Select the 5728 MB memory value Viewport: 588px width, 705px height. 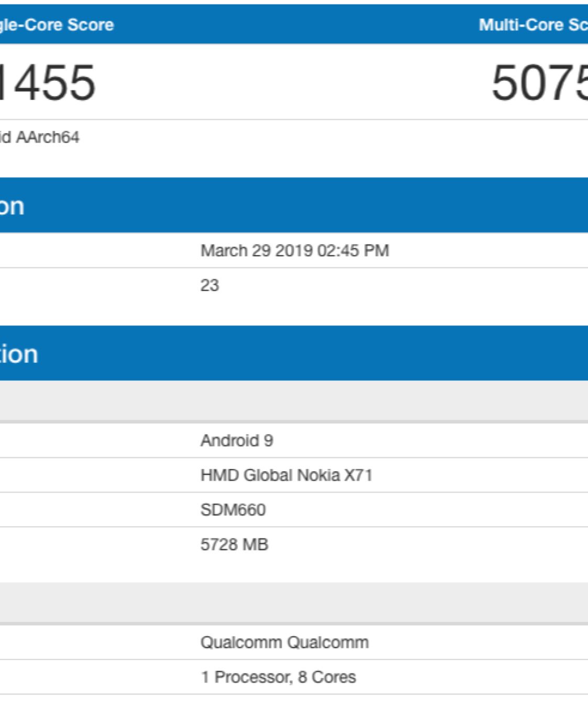coord(234,544)
